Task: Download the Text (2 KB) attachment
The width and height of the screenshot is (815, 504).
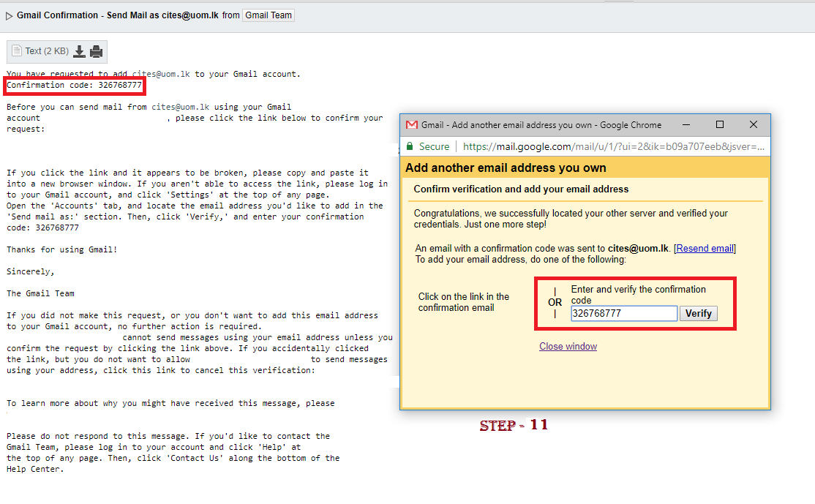Action: 79,51
